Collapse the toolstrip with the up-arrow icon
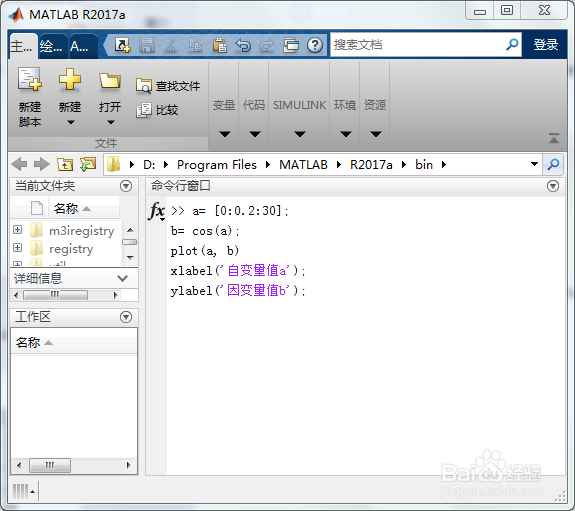 [x=554, y=138]
